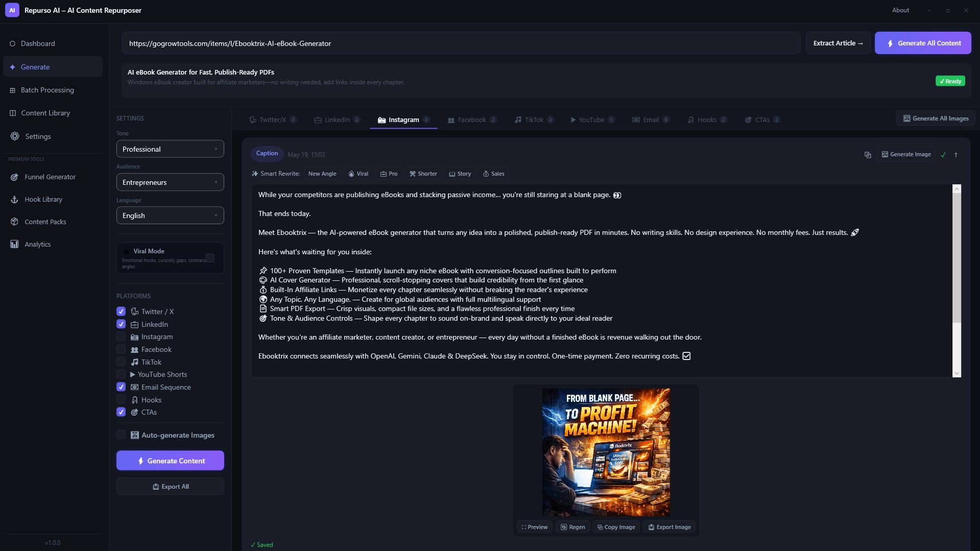Click the generated Profit Machine image thumbnail
This screenshot has width=980, height=551.
[606, 452]
